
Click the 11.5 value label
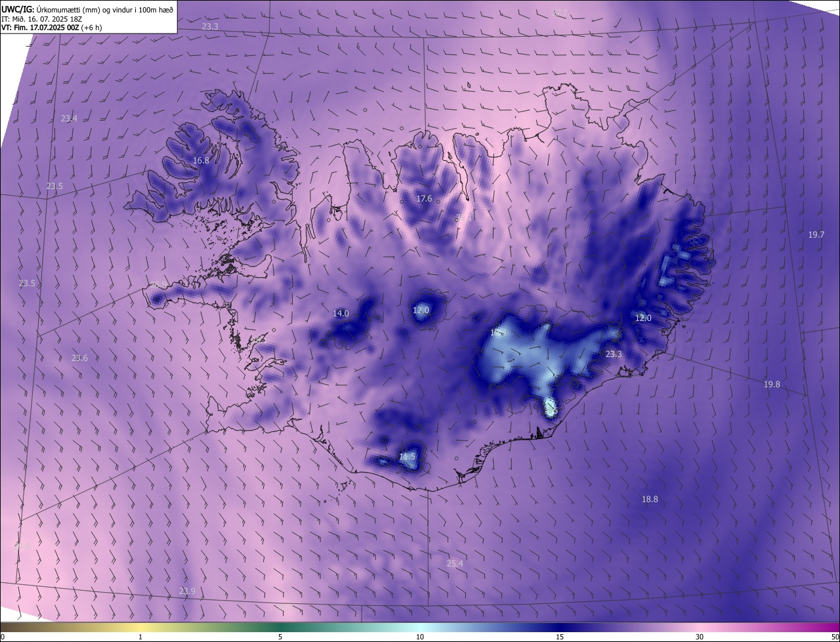407,457
